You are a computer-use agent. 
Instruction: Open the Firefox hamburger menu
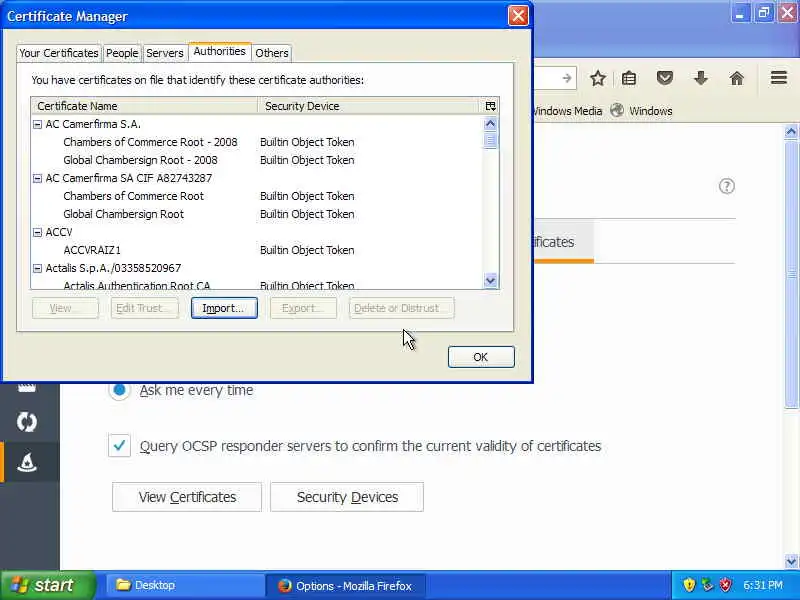click(779, 78)
